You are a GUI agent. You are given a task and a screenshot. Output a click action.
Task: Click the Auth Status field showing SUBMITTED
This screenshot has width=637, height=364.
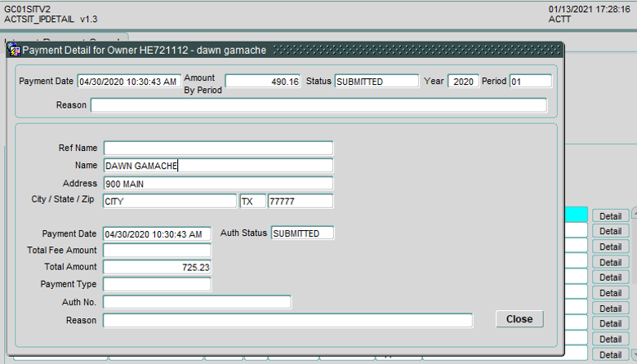click(x=302, y=233)
